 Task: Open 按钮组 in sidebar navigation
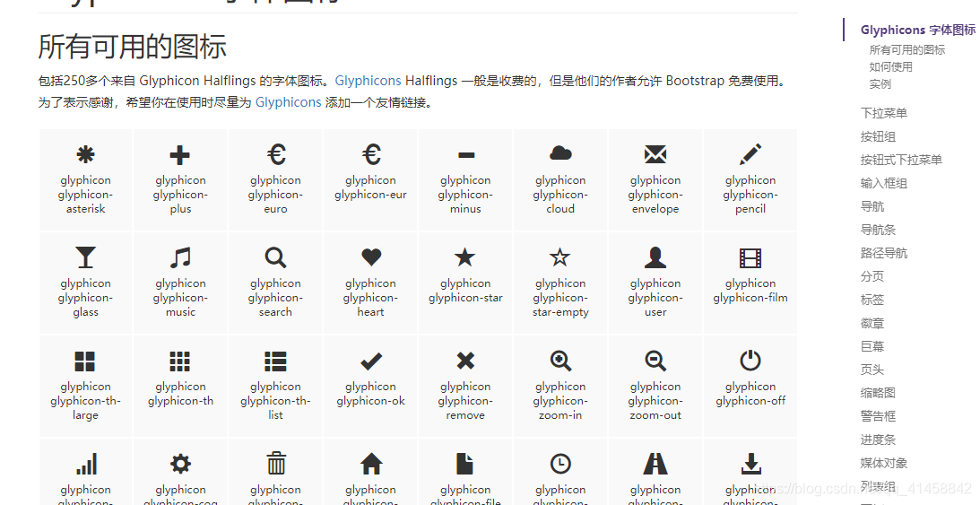[878, 136]
